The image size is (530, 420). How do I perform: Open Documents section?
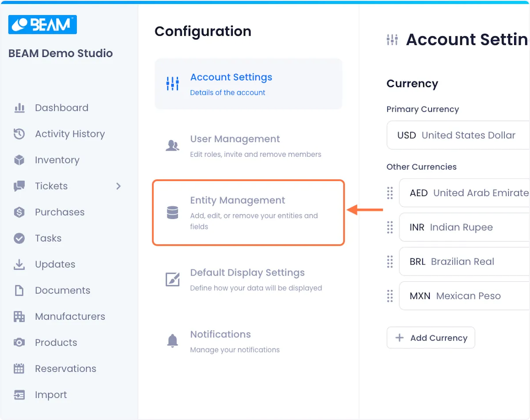(x=63, y=290)
